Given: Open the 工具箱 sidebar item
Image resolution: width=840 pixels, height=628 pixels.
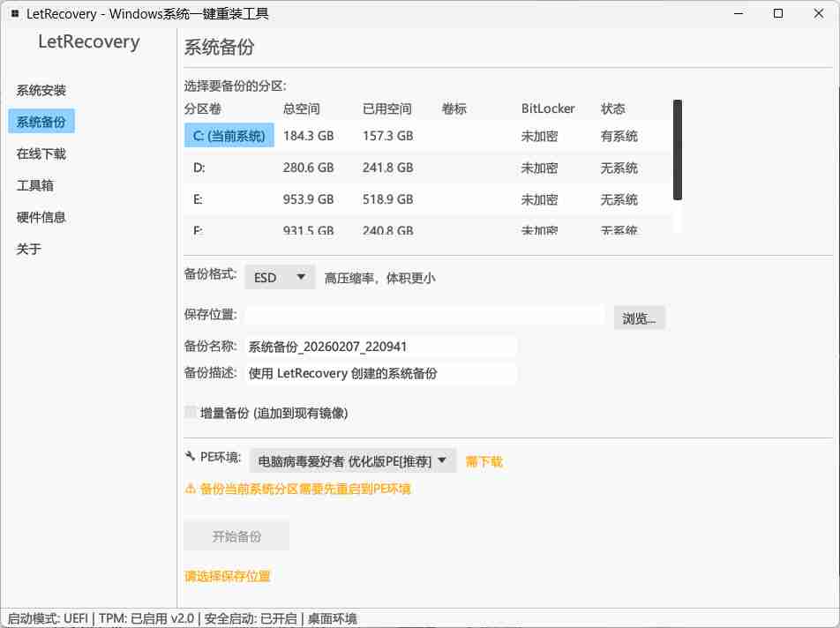Looking at the screenshot, I should pos(35,185).
